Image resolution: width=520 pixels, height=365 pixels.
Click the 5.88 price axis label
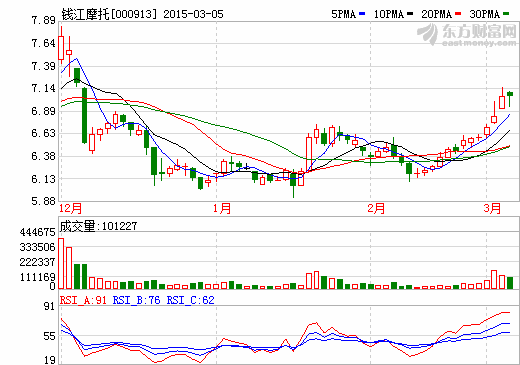point(43,201)
